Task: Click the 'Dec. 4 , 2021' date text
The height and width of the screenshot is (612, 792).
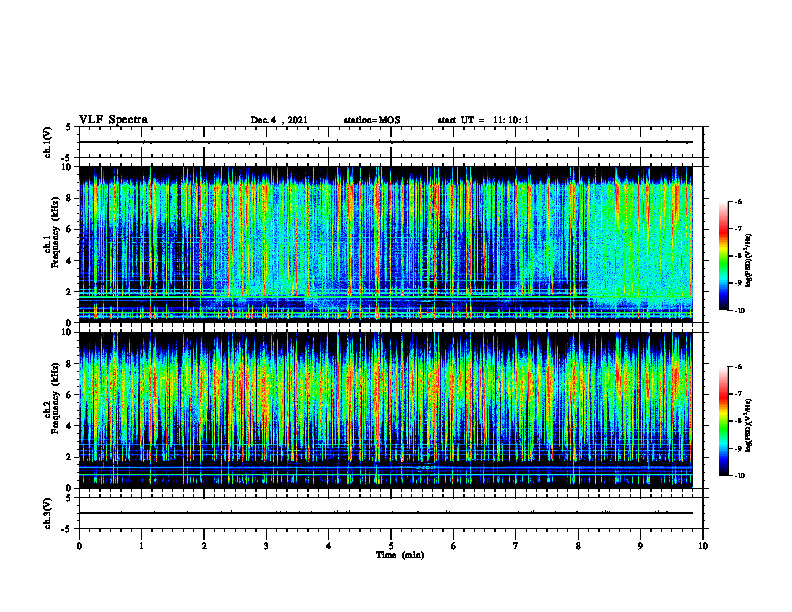Action: pyautogui.click(x=279, y=120)
